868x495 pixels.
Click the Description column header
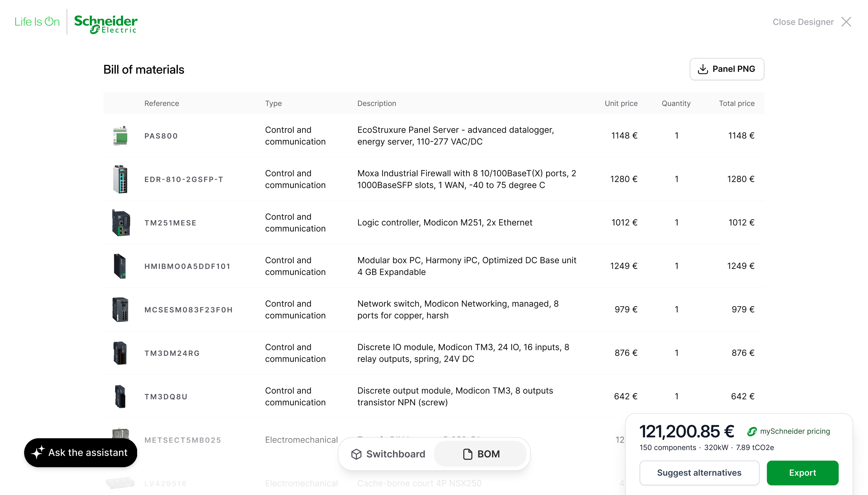(377, 103)
